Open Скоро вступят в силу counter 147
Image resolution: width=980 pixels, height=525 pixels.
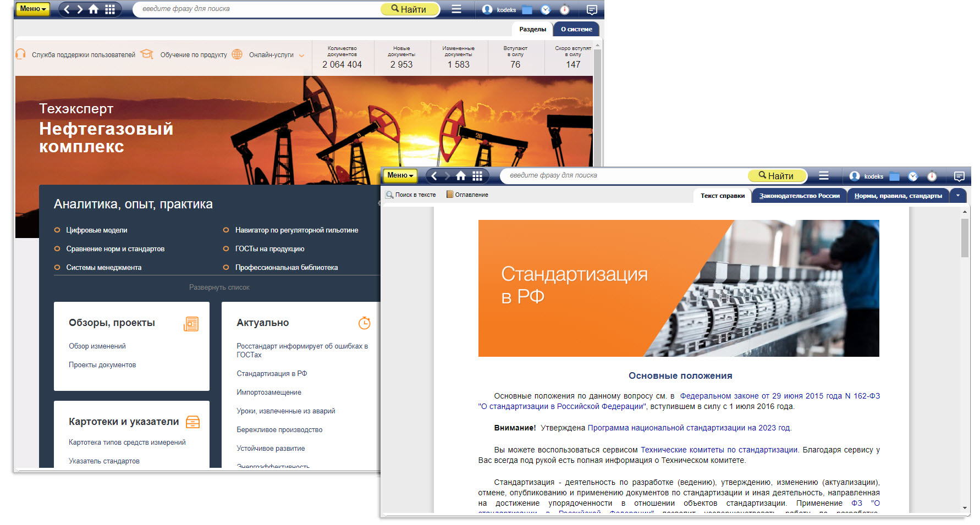pyautogui.click(x=573, y=57)
